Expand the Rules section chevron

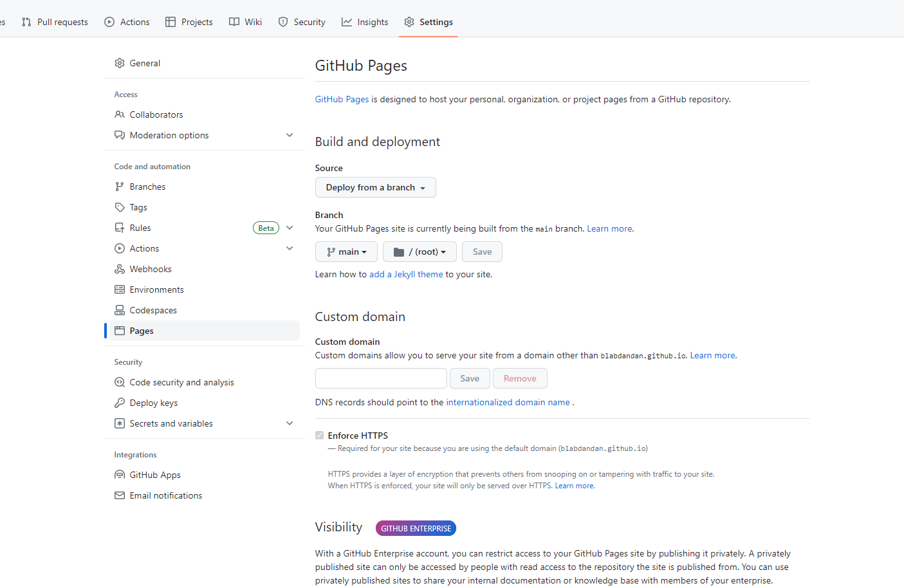coord(290,228)
